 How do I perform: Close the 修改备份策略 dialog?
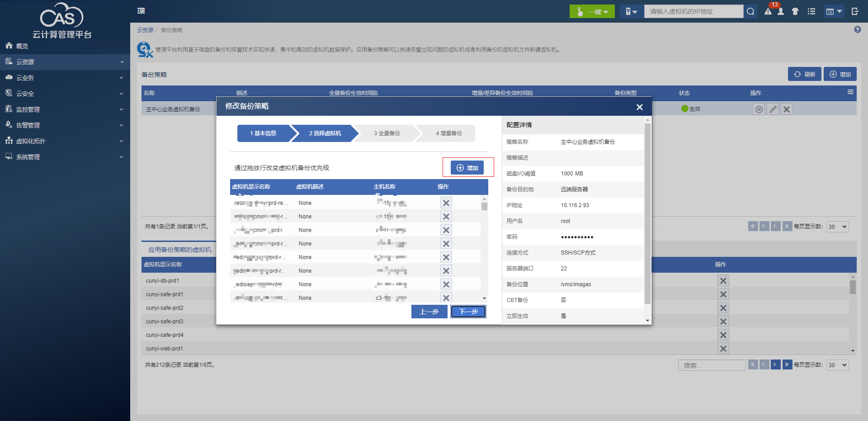click(639, 107)
